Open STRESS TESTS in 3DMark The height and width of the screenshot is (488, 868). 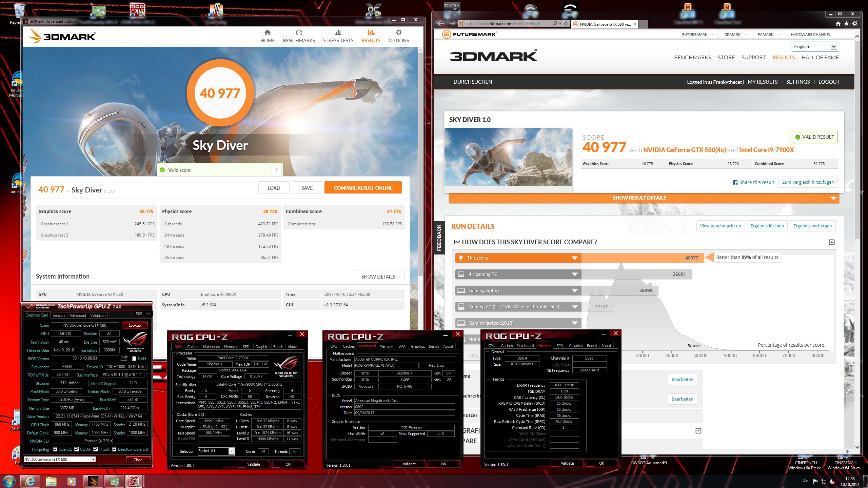click(338, 37)
